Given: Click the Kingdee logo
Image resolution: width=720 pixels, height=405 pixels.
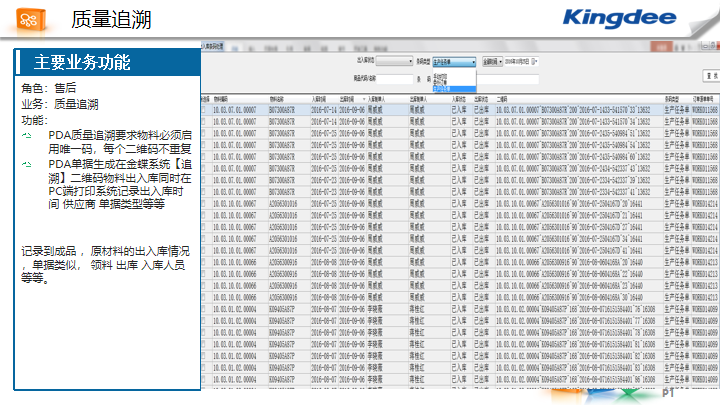Looking at the screenshot, I should [x=619, y=17].
